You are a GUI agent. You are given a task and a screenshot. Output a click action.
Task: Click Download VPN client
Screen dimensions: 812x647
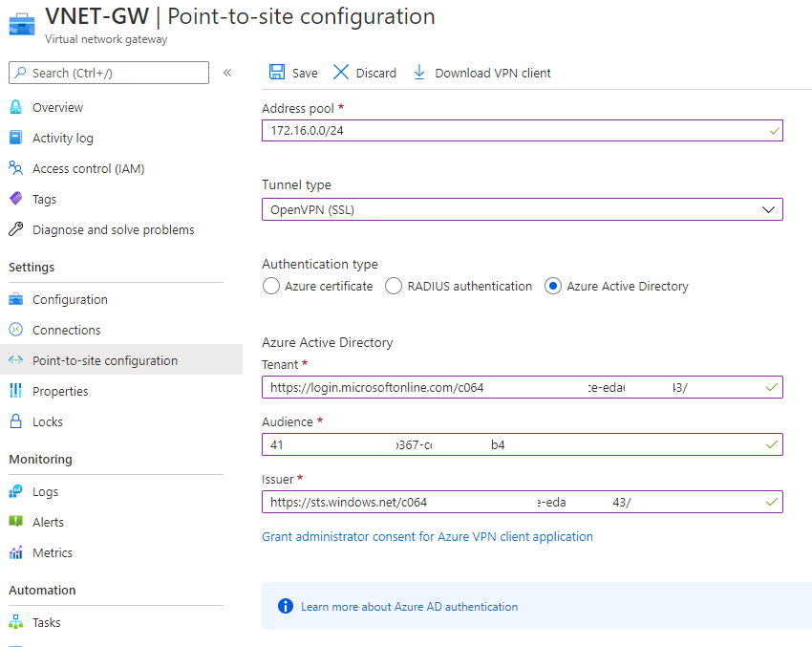point(482,73)
